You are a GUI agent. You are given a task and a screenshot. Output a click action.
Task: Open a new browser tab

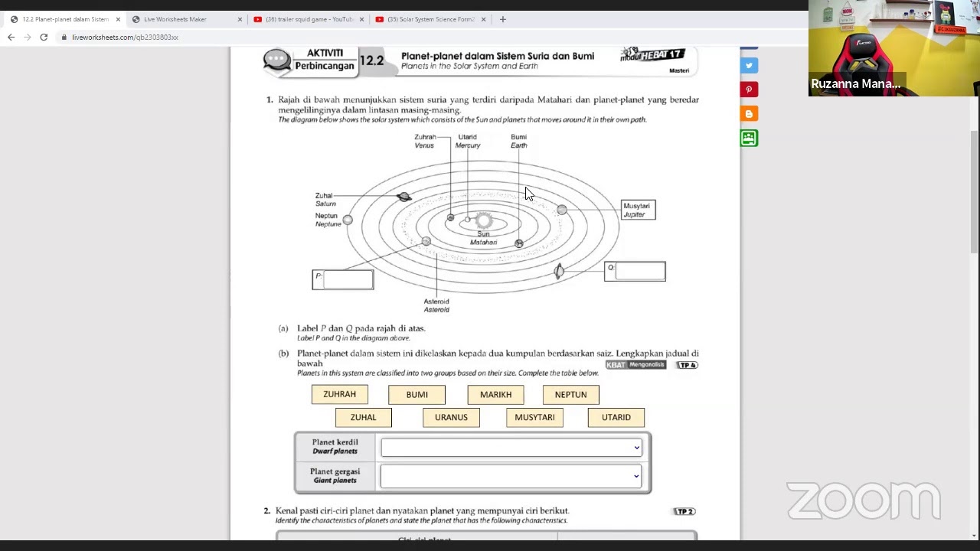coord(503,19)
